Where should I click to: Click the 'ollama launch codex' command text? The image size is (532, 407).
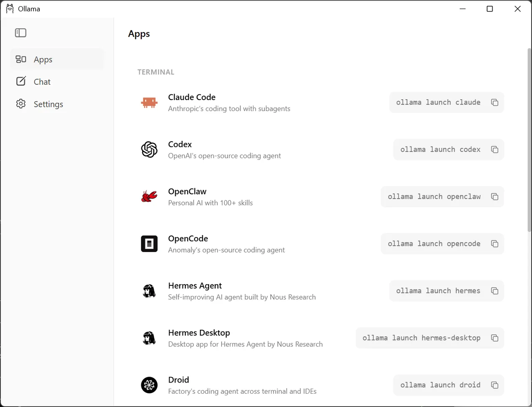[x=441, y=150]
